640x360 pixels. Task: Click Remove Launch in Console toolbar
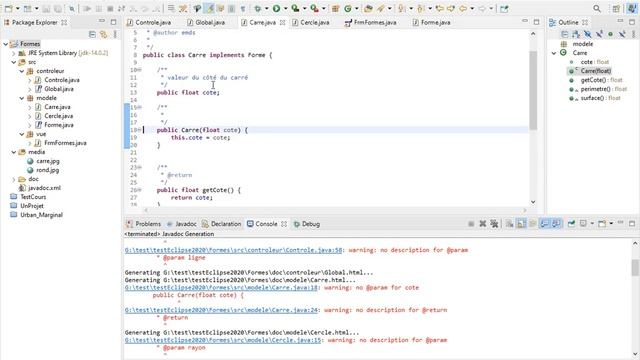[482, 224]
